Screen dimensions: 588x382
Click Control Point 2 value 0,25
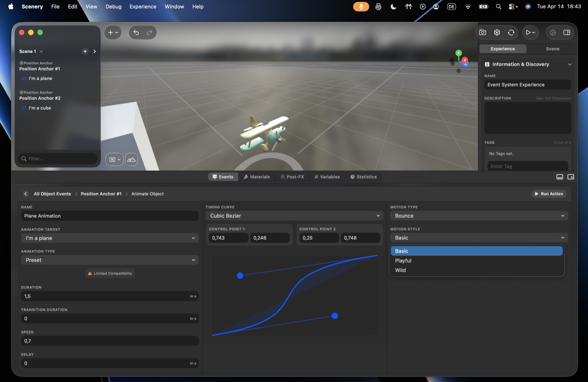pyautogui.click(x=319, y=238)
